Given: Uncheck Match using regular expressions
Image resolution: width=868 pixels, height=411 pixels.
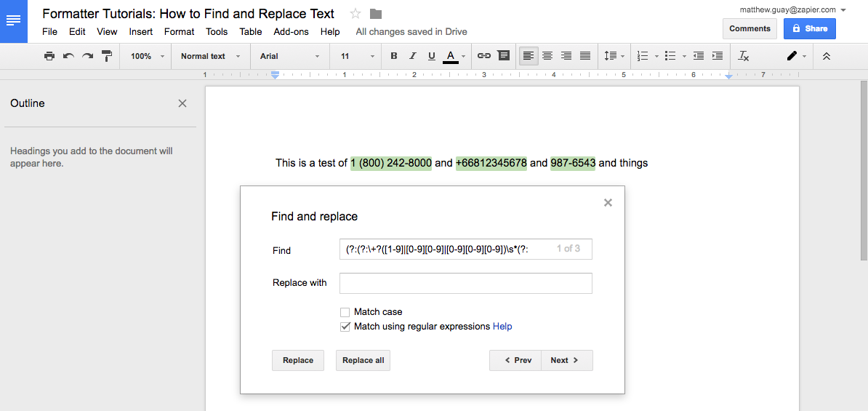Looking at the screenshot, I should click(345, 327).
